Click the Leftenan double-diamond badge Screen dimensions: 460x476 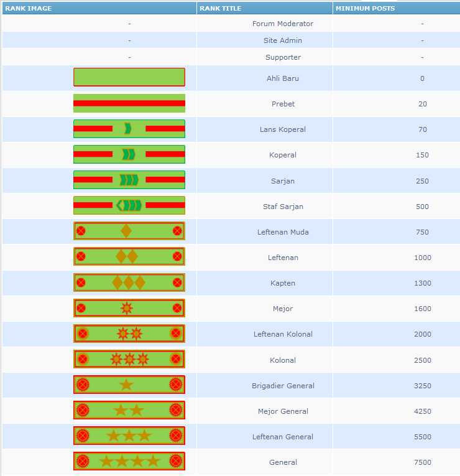129,256
